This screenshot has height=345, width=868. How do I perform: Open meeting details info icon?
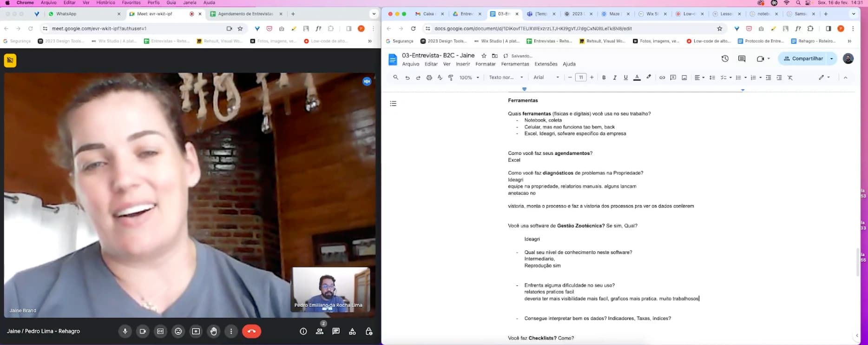pyautogui.click(x=303, y=331)
